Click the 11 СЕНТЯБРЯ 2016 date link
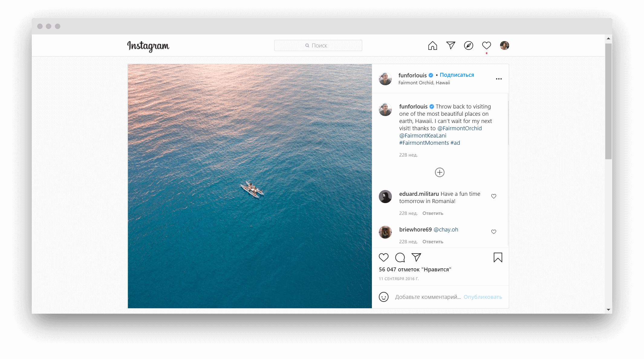The width and height of the screenshot is (644, 359). (398, 279)
